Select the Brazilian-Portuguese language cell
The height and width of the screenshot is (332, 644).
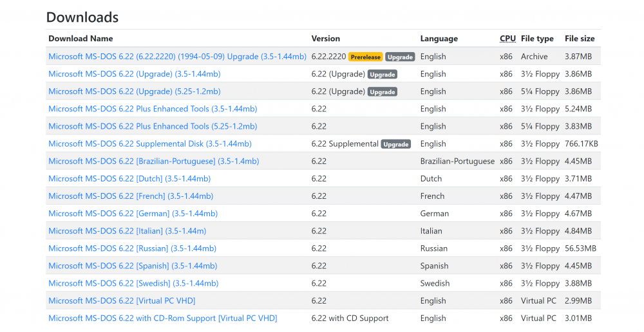point(457,161)
